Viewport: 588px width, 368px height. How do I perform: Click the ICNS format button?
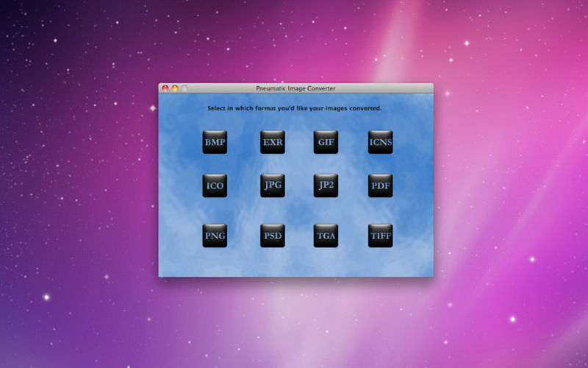tap(381, 142)
